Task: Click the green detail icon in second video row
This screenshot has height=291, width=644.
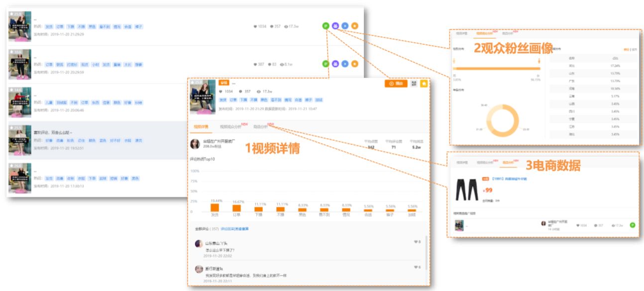Action: pos(325,64)
